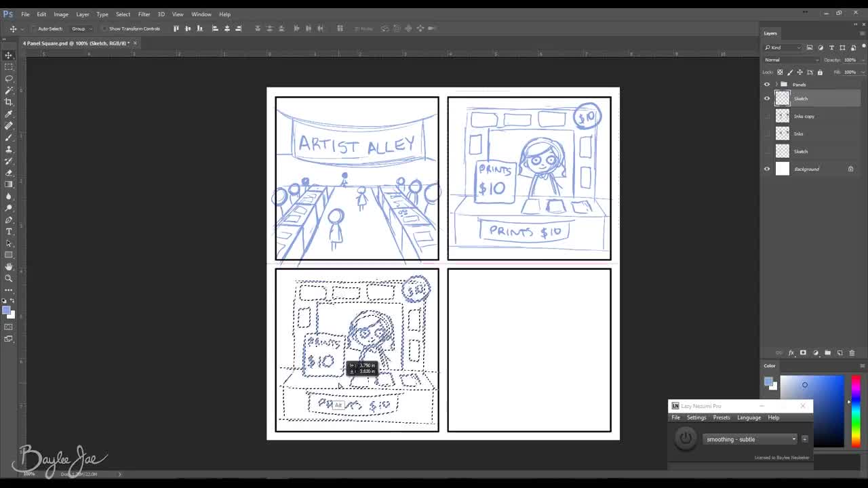Select the Hand tool
The height and width of the screenshot is (488, 868).
pos(9,267)
